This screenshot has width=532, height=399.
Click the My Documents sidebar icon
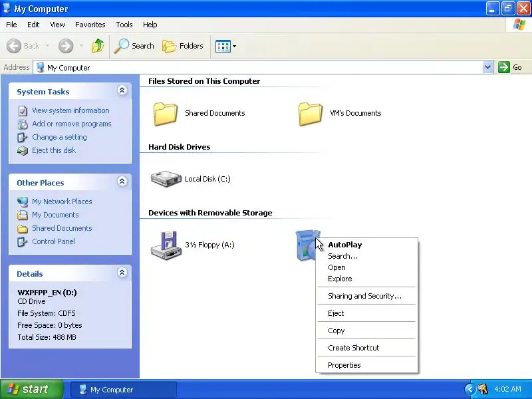pyautogui.click(x=23, y=215)
